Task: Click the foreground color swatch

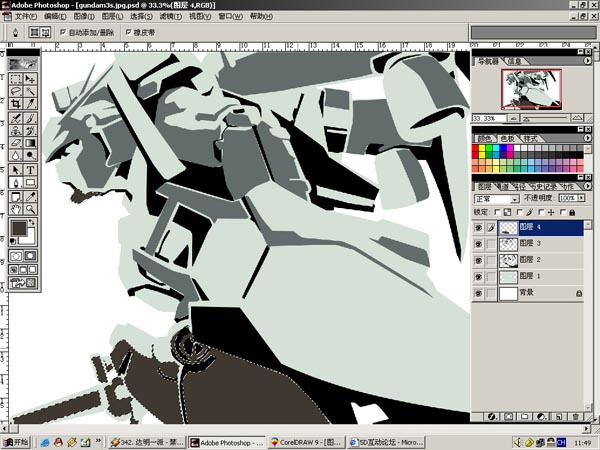Action: tap(18, 228)
